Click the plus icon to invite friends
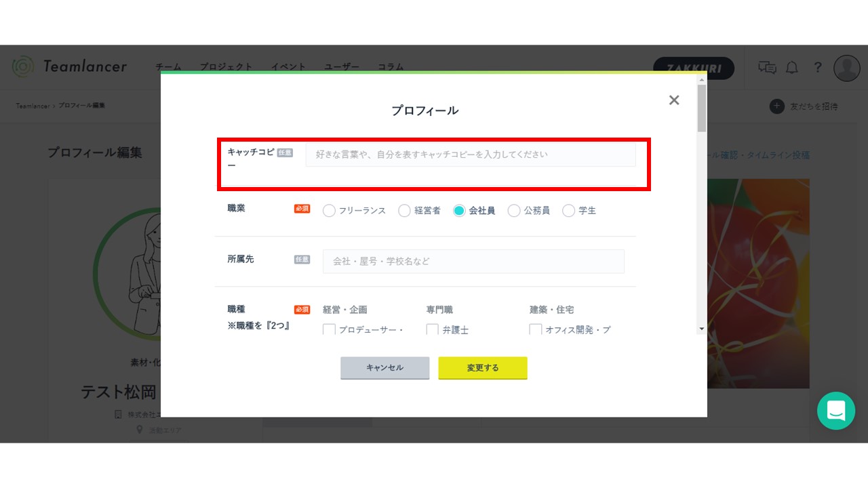This screenshot has height=488, width=868. 777,106
